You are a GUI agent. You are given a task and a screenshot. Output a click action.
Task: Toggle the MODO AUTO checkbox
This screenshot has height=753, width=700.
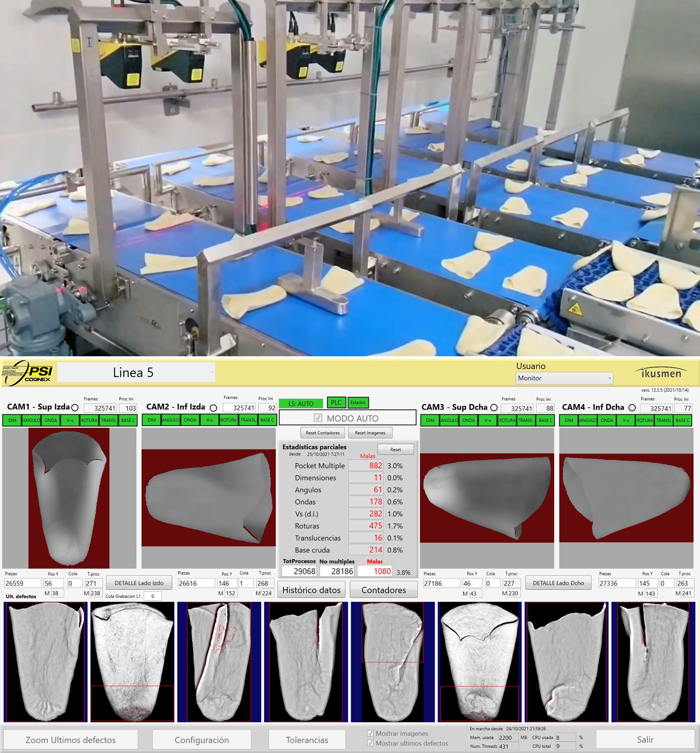pos(318,418)
